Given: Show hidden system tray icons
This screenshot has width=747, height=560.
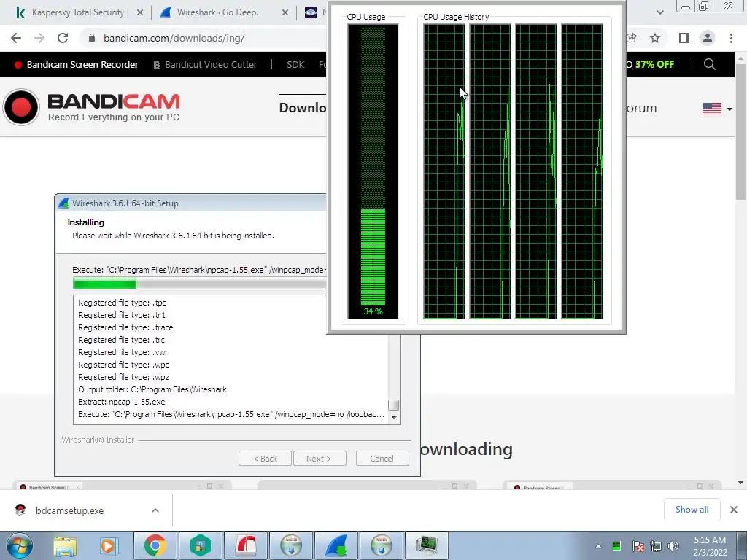Looking at the screenshot, I should (x=598, y=546).
